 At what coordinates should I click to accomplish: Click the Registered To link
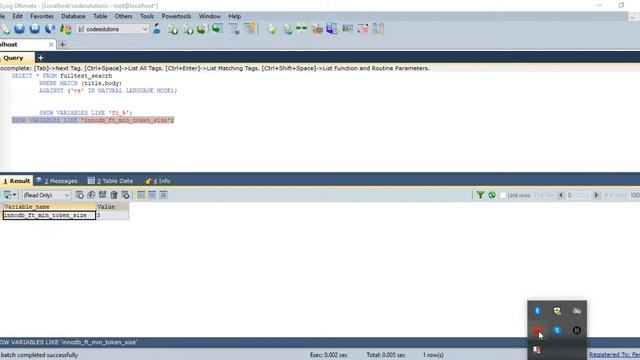pos(614,355)
